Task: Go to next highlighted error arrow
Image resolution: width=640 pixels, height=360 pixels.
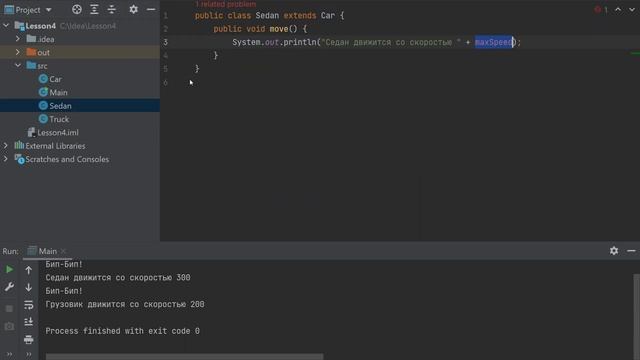Action: (631, 9)
